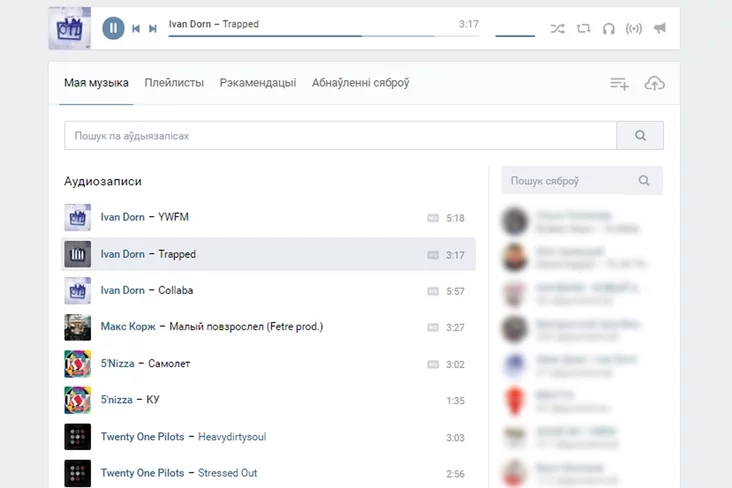The width and height of the screenshot is (732, 488).
Task: Play 5'Nizza – Самолет cover
Action: pyautogui.click(x=77, y=364)
